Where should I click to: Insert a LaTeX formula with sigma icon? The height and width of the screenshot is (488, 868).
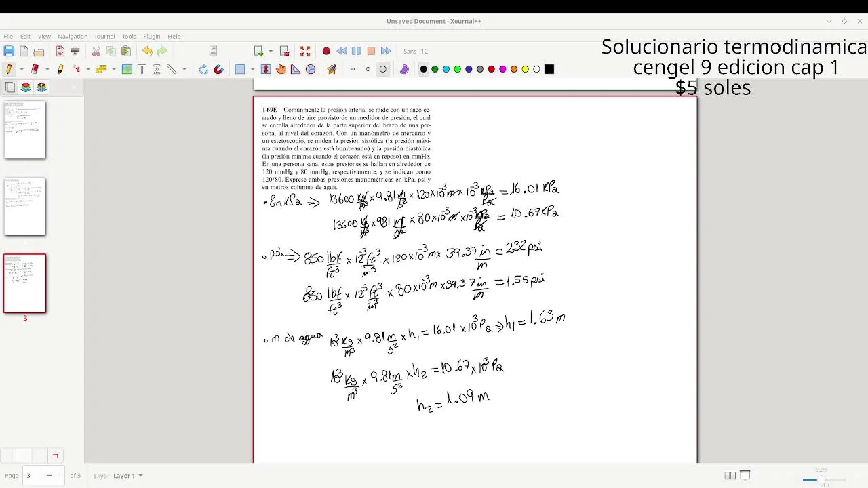[157, 69]
